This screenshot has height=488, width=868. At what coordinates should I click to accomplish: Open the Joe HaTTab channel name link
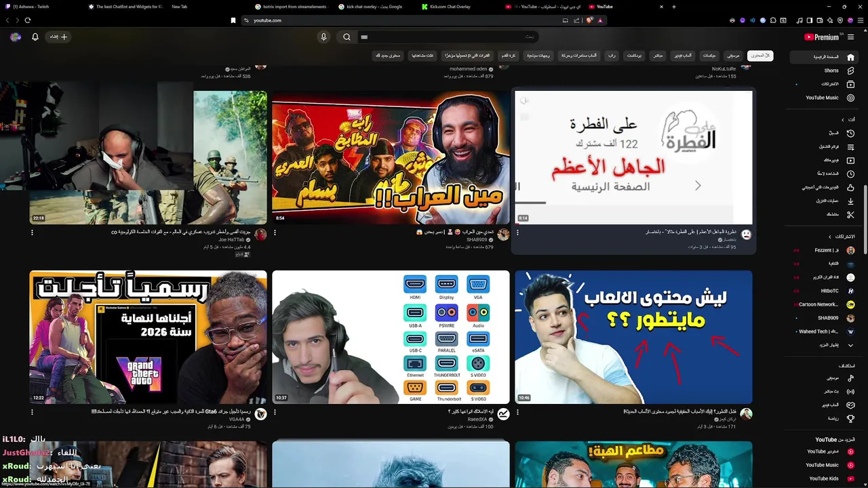click(231, 240)
